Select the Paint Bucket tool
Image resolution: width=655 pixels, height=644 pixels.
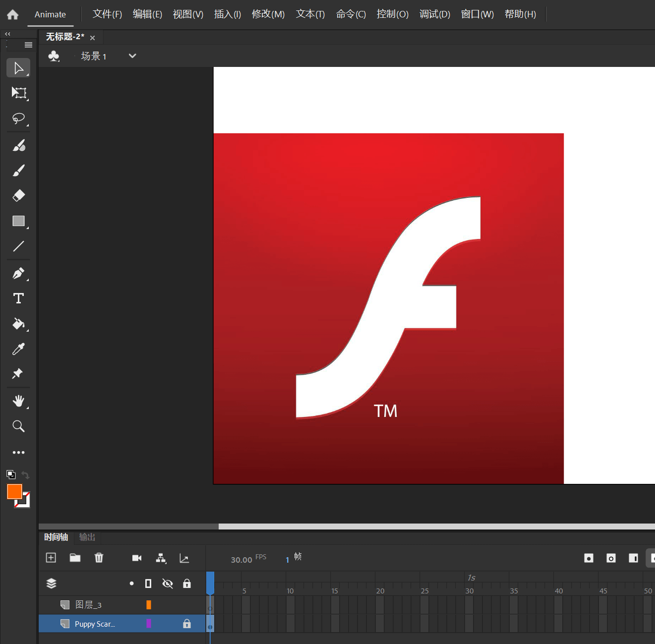point(18,324)
